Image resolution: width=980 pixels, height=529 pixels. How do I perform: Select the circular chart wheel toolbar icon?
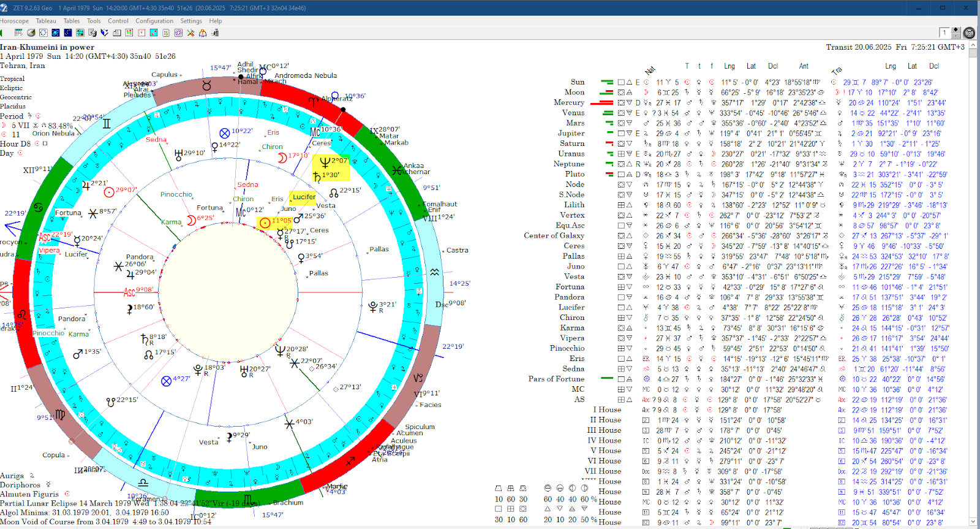(x=43, y=32)
